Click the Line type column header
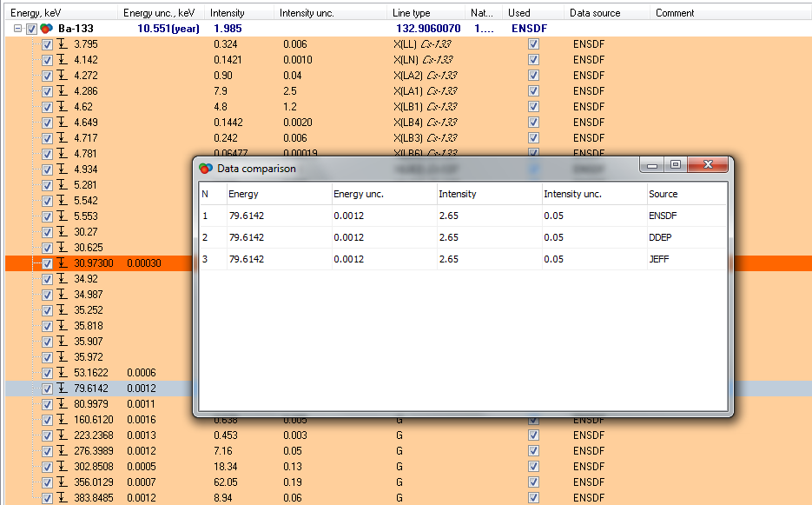The image size is (812, 505). pyautogui.click(x=411, y=13)
